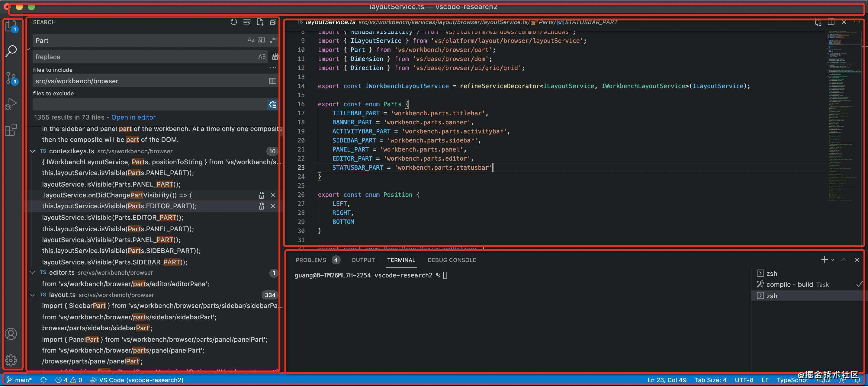Open Source Control view icon
The height and width of the screenshot is (387, 868).
pos(11,78)
